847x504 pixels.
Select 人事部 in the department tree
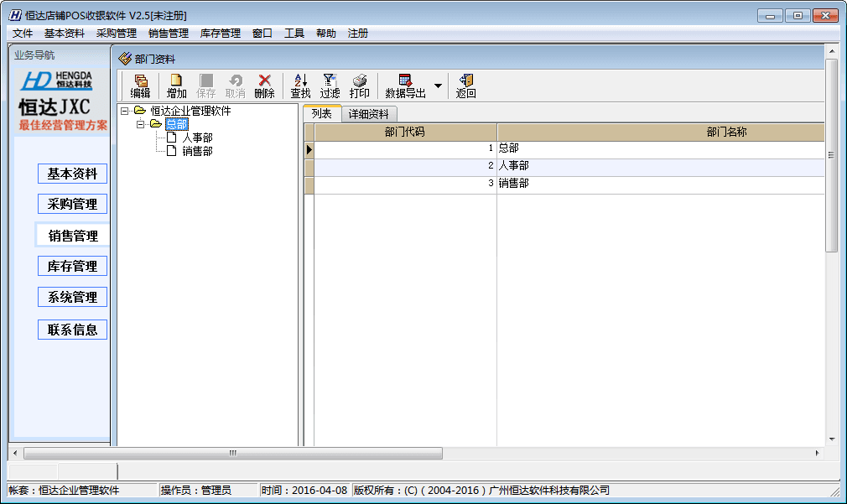tap(197, 138)
